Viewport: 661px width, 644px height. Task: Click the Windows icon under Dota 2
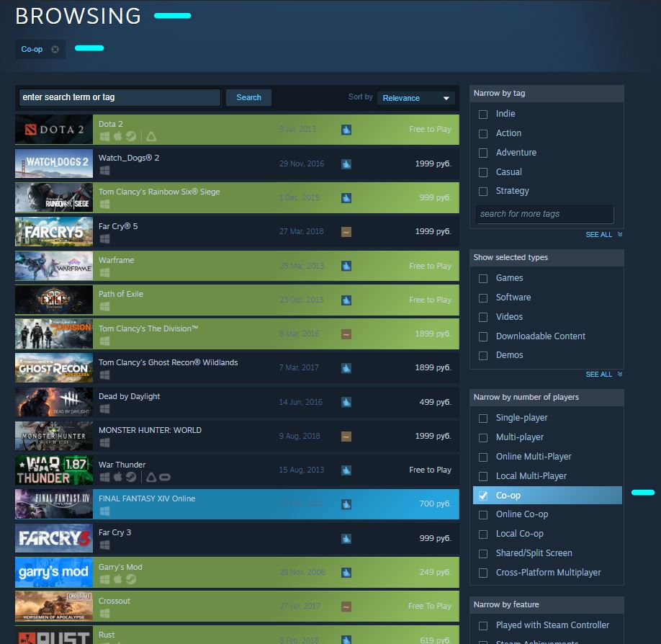[x=104, y=136]
